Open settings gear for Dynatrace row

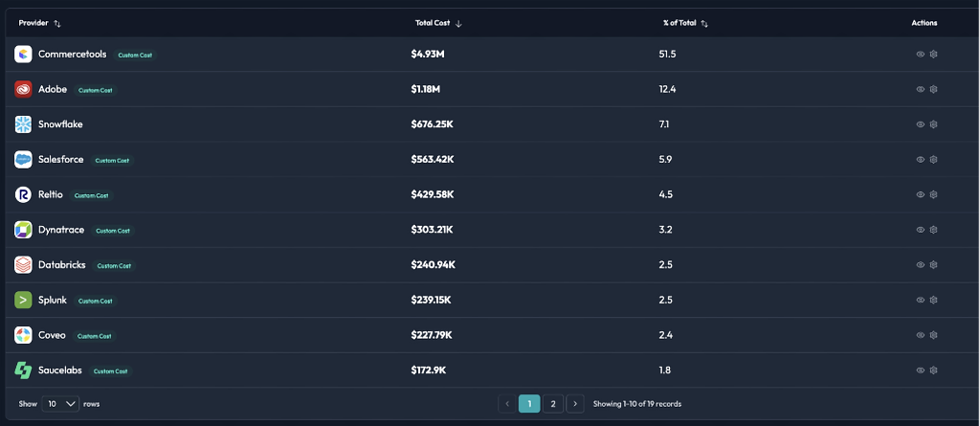[934, 230]
